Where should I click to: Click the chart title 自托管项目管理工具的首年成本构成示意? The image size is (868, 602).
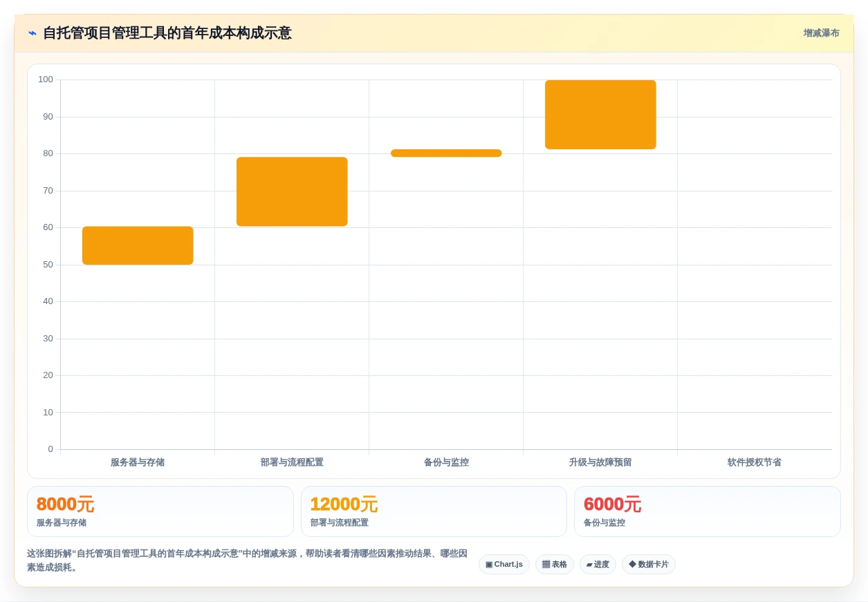point(167,33)
